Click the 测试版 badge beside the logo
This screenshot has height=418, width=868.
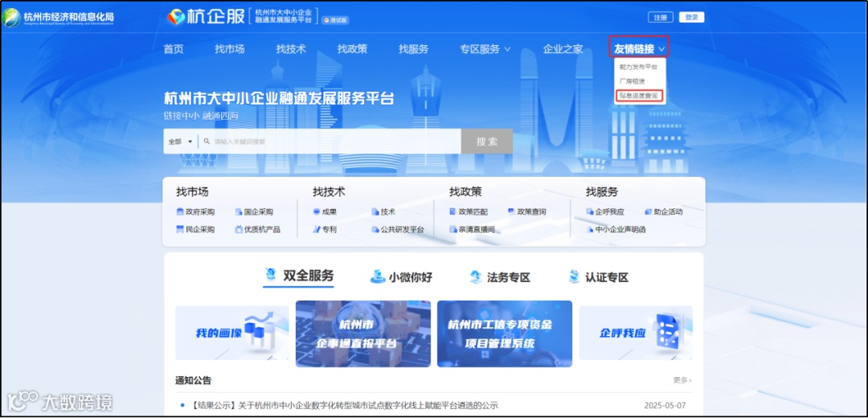click(335, 20)
